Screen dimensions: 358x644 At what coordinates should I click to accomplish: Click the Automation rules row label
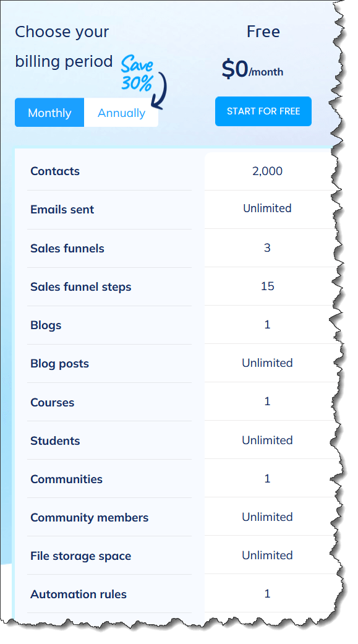pos(79,594)
